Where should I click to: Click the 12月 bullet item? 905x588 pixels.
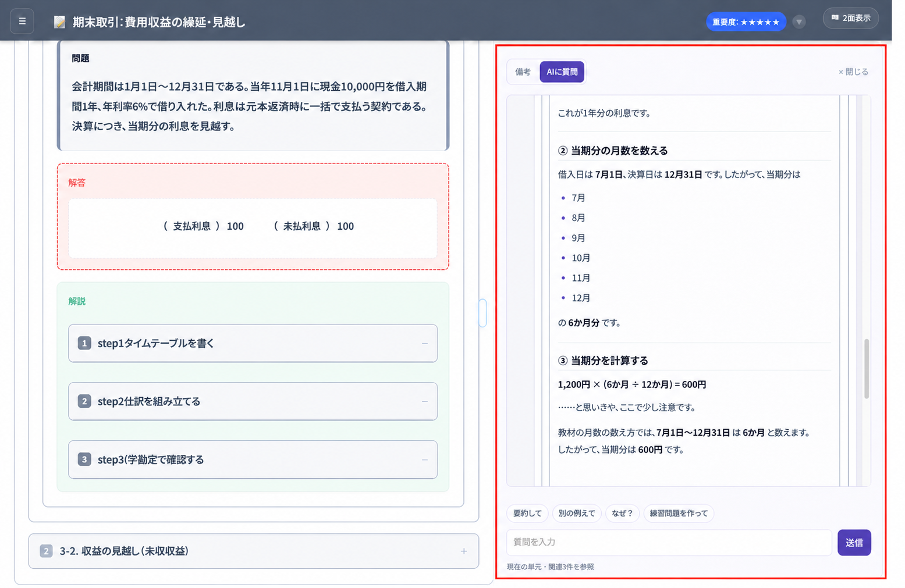[x=581, y=298]
